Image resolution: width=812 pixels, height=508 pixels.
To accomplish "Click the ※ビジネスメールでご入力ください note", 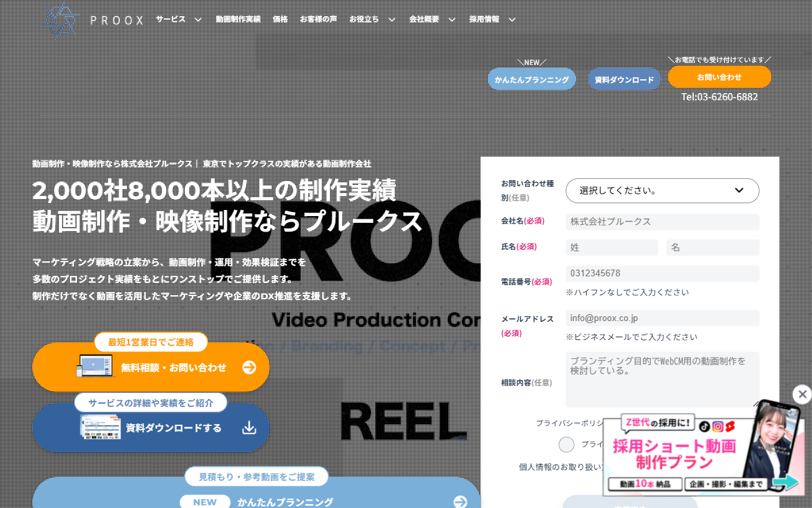I will (x=631, y=337).
